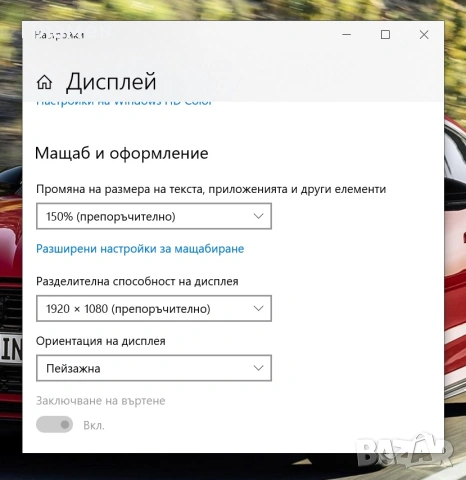The height and width of the screenshot is (480, 466).
Task: Maximize the settings window
Action: [385, 34]
